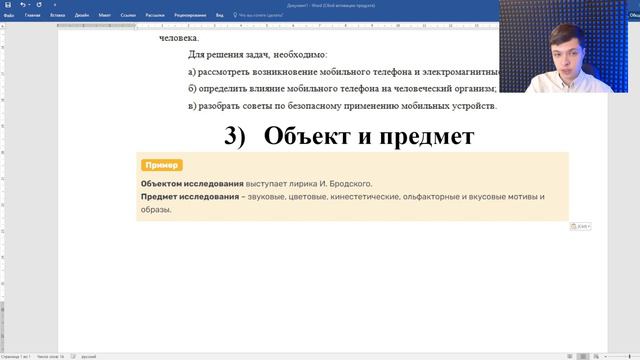Switch to the Вид ribbon tab

pos(220,15)
